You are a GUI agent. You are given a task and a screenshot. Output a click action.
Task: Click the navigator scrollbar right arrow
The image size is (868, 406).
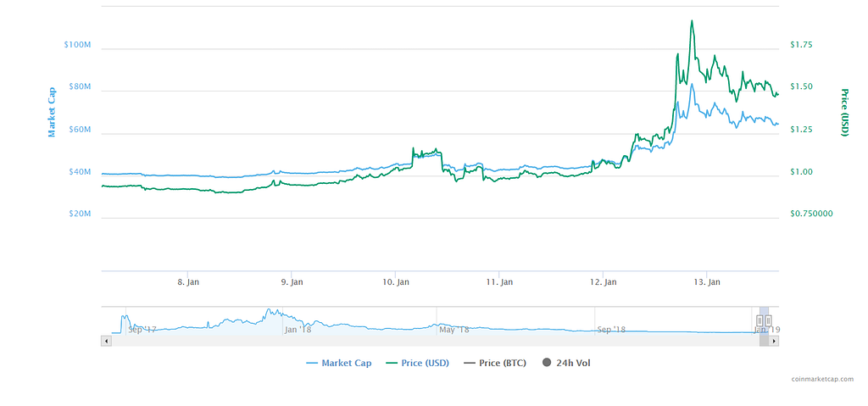pyautogui.click(x=775, y=341)
